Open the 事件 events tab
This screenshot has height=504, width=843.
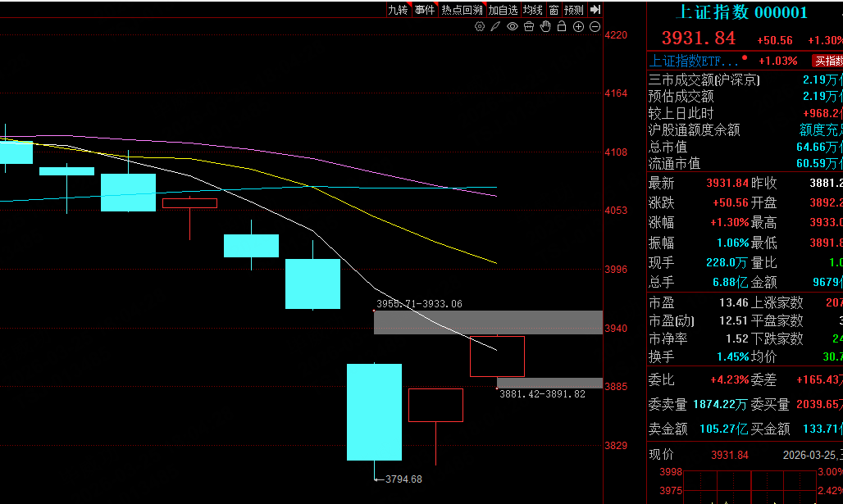424,10
